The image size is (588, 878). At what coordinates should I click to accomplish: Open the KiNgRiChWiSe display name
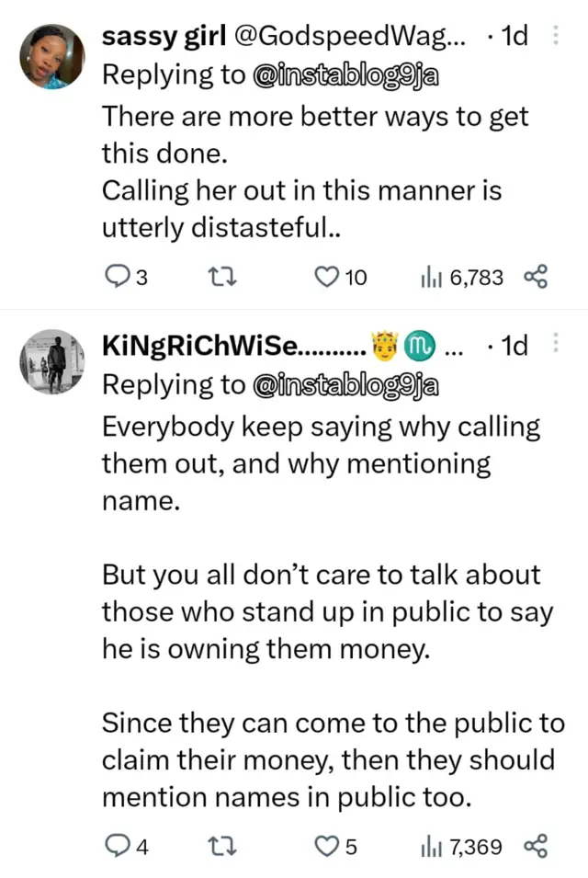pyautogui.click(x=234, y=347)
